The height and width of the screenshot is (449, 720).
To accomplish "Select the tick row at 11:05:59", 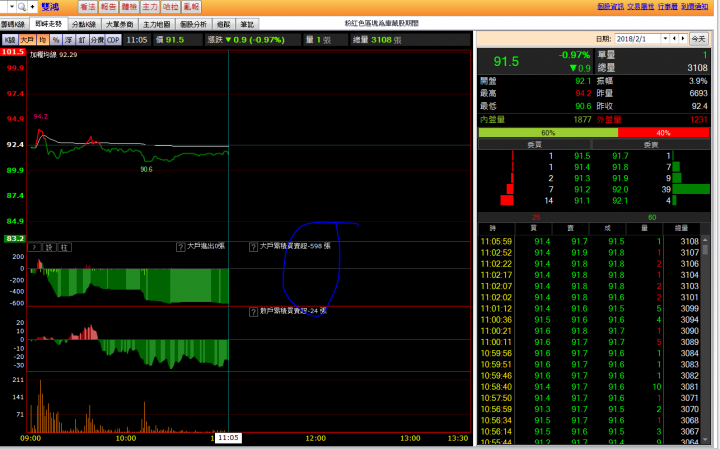I will click(x=590, y=241).
